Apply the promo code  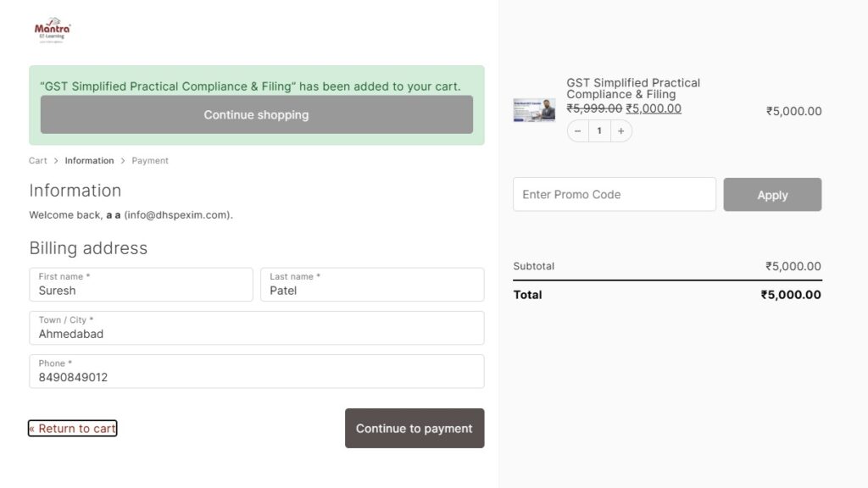[772, 195]
